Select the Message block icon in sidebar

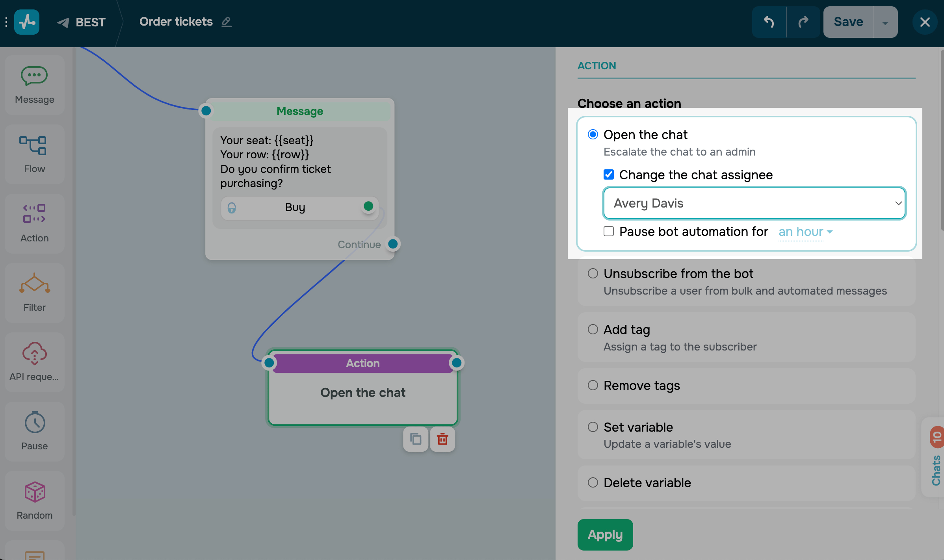34,76
